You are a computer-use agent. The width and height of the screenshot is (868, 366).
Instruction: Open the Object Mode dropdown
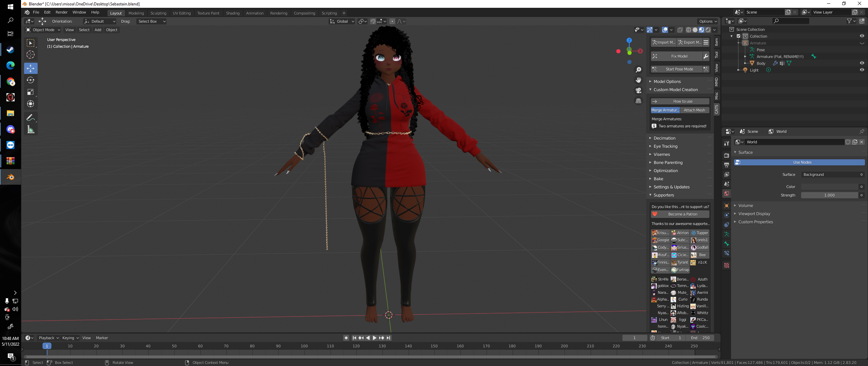tap(43, 30)
